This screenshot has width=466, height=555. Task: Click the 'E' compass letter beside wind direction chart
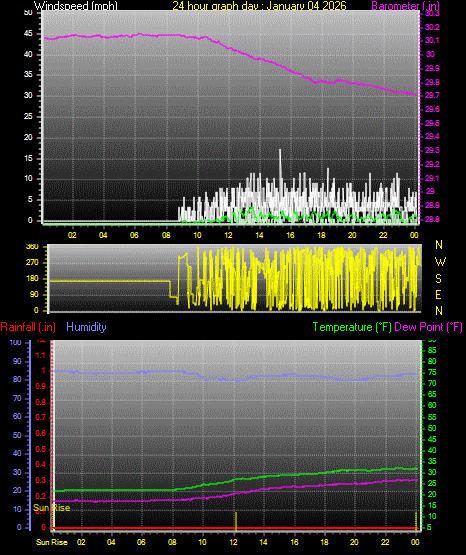[x=438, y=294]
